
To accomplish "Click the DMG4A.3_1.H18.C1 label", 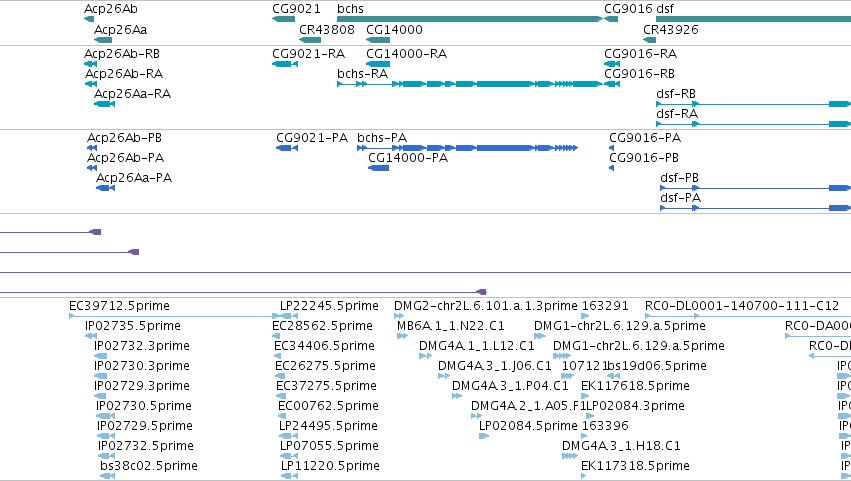I will pos(621,446).
